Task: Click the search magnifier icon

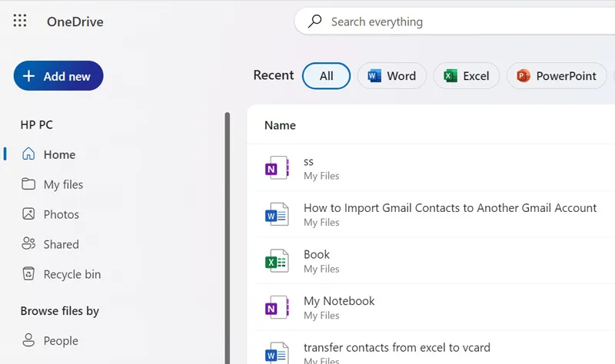Action: (314, 22)
